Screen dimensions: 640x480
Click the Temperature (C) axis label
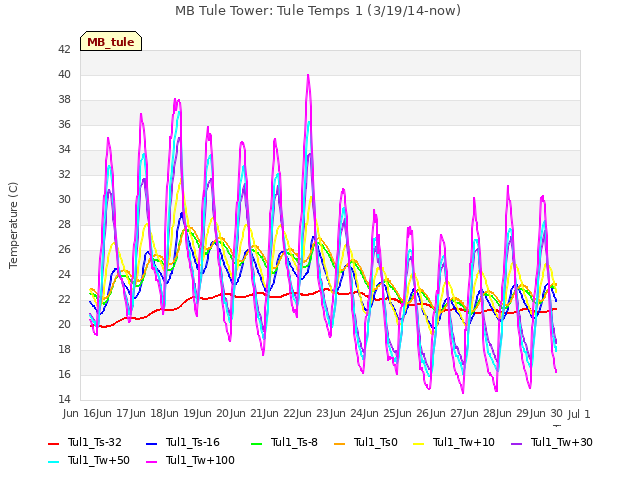[13, 225]
